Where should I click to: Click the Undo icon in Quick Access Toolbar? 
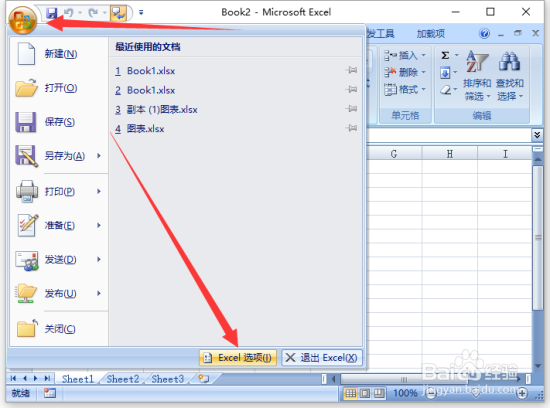coord(69,13)
